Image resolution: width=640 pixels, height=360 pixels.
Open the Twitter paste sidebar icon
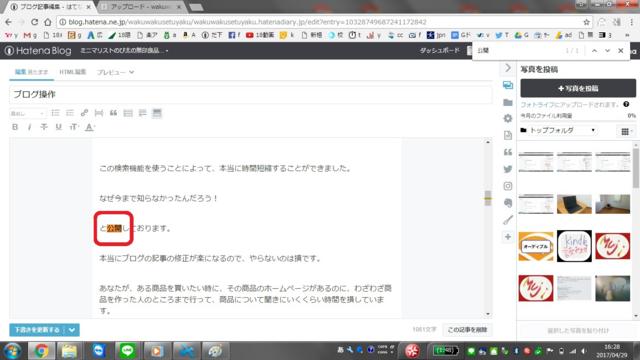click(x=508, y=169)
